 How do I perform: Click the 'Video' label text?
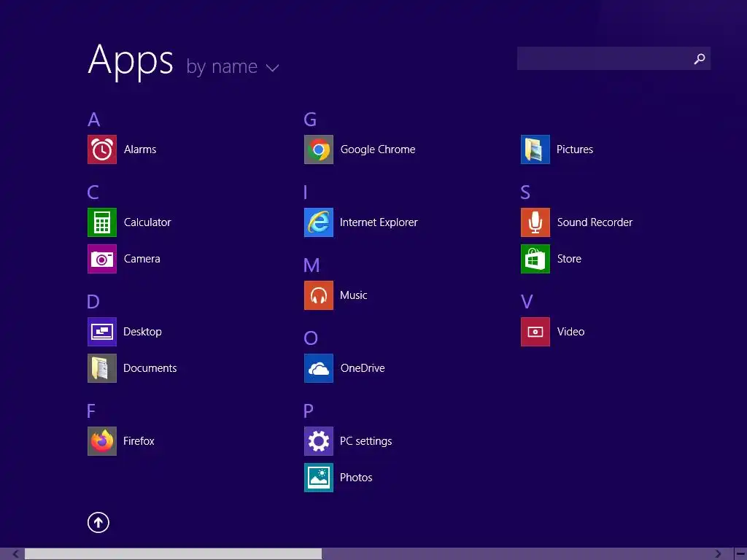570,332
